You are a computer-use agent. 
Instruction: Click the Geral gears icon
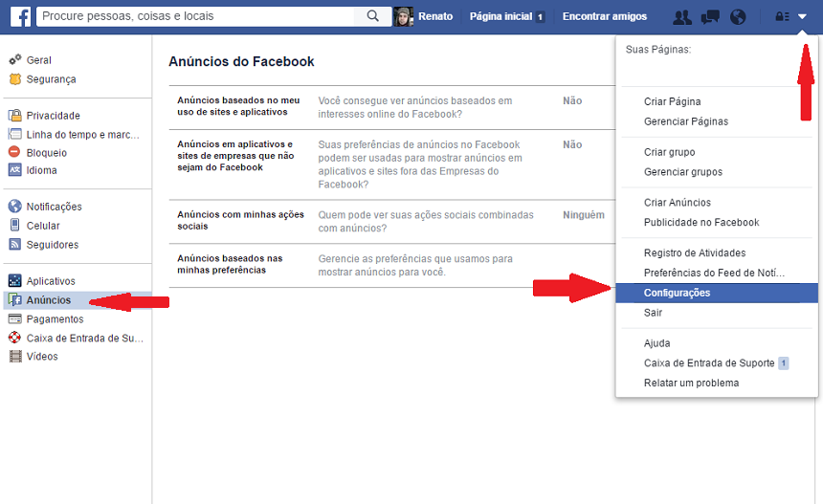pos(14,60)
